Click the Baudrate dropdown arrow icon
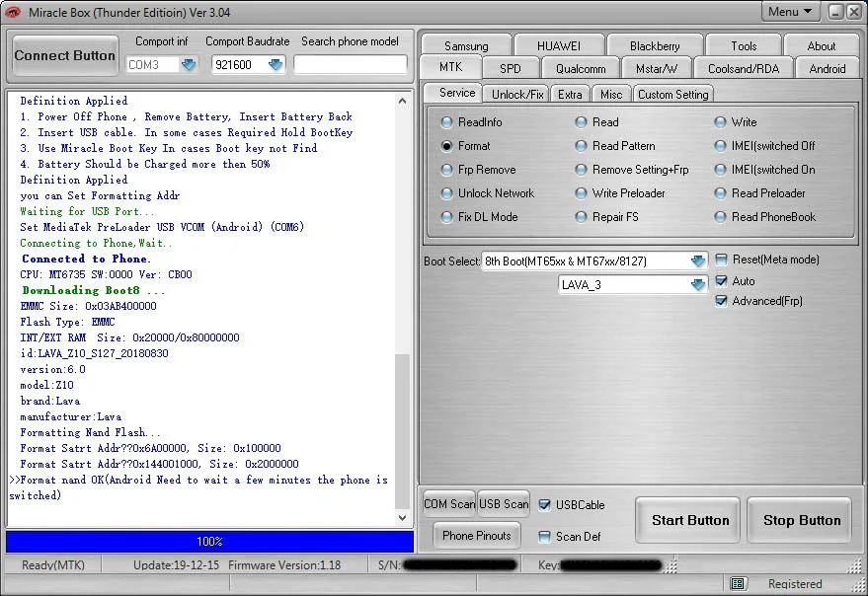868x596 pixels. [276, 64]
